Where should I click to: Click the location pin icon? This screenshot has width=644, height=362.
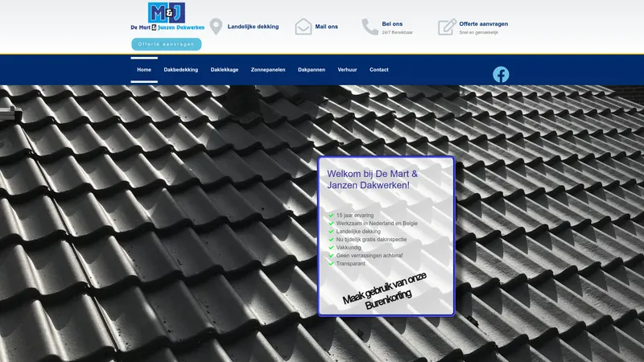pos(216,27)
